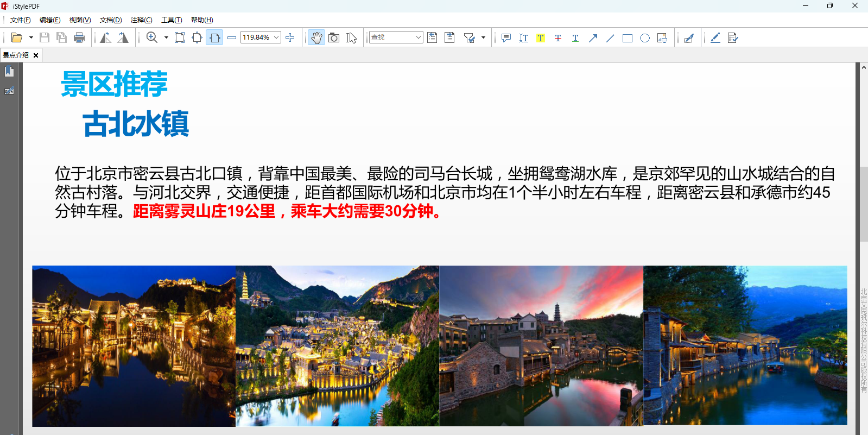Add a sticky note comment
The image size is (868, 435).
click(506, 37)
